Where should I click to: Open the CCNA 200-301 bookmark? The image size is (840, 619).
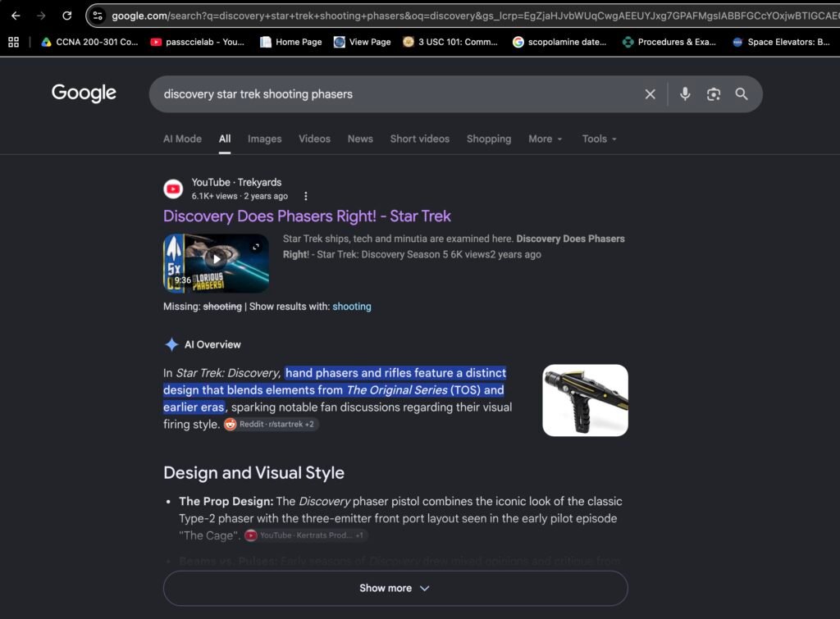click(x=90, y=42)
